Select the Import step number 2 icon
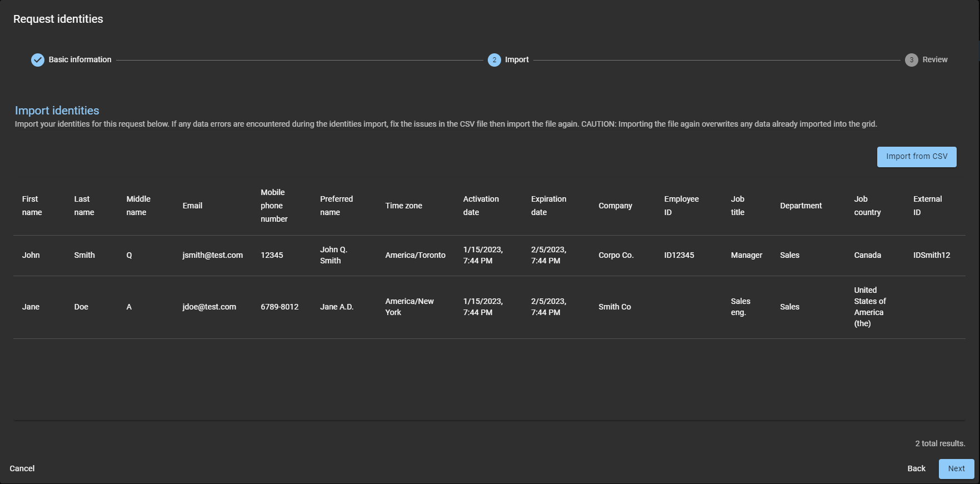 coord(494,60)
